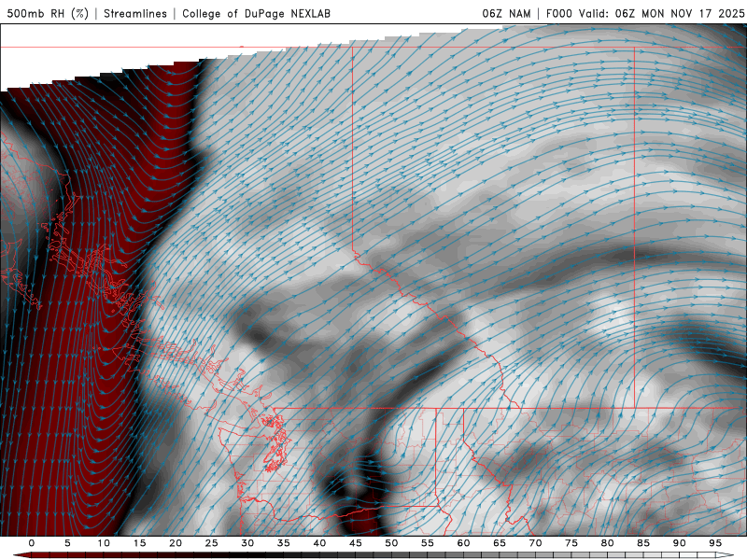Image resolution: width=747 pixels, height=560 pixels.
Task: Click the 'Streamlines' label in header
Action: [x=135, y=13]
